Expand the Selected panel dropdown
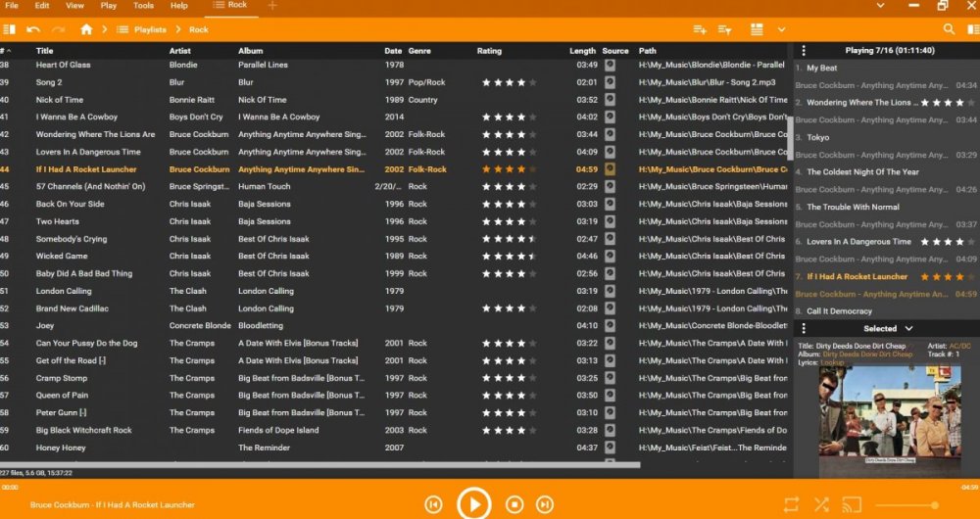 click(x=908, y=329)
